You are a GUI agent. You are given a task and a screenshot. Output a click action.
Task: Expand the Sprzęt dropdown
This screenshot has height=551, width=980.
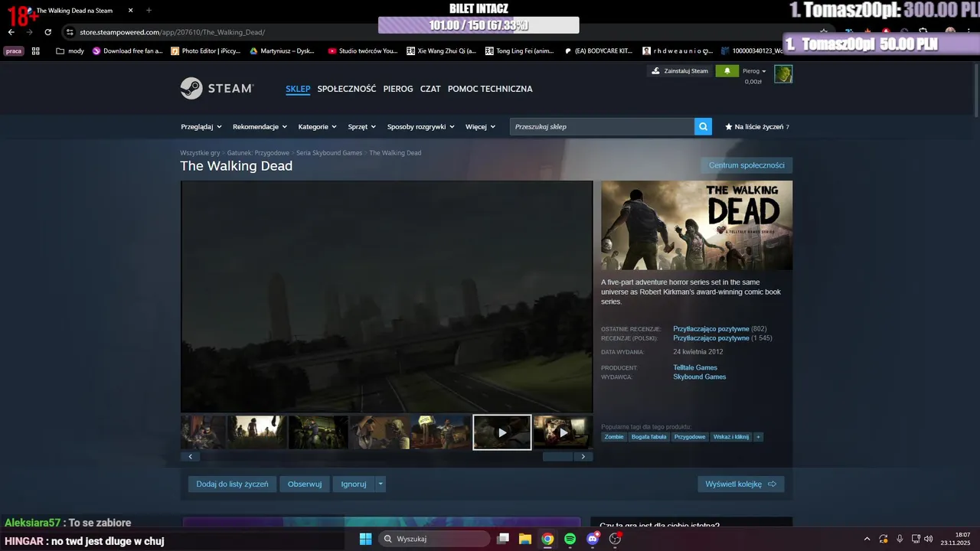[362, 126]
